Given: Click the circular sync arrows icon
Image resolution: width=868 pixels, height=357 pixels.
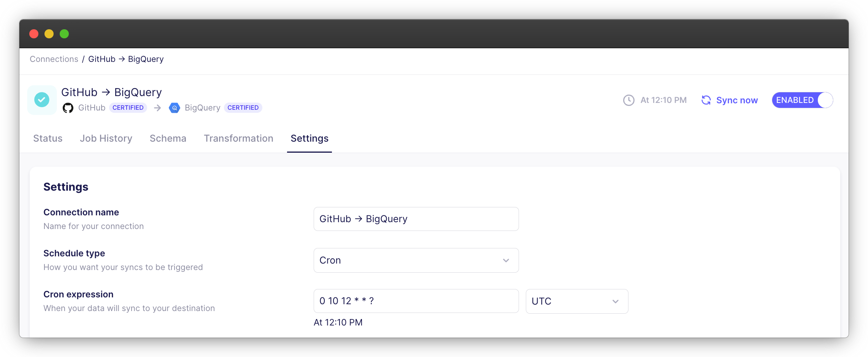Looking at the screenshot, I should point(706,100).
